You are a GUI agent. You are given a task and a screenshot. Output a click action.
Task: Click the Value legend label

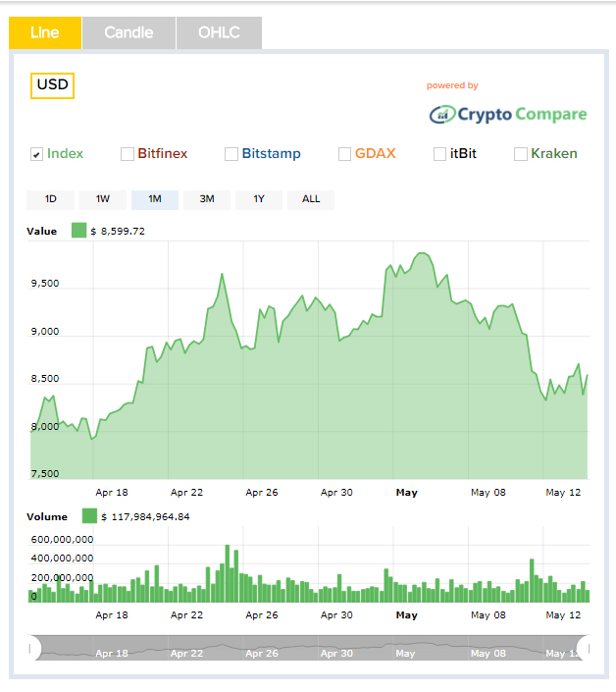coord(42,232)
